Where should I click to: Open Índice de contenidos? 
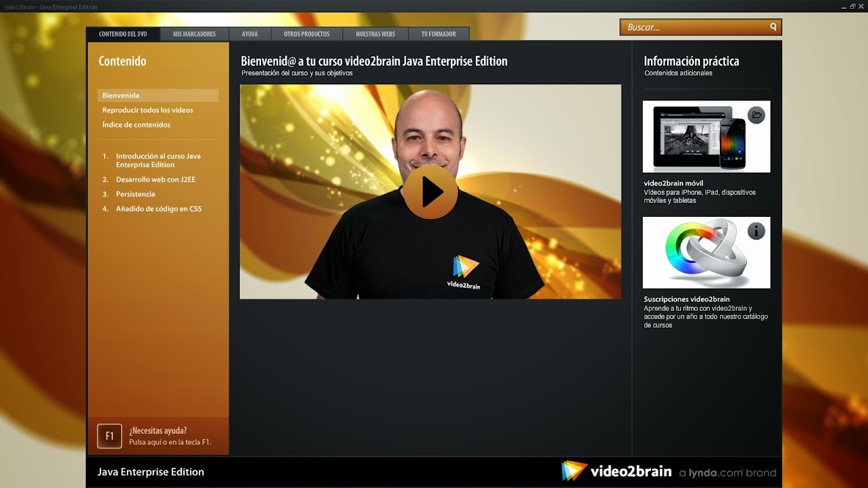point(136,125)
